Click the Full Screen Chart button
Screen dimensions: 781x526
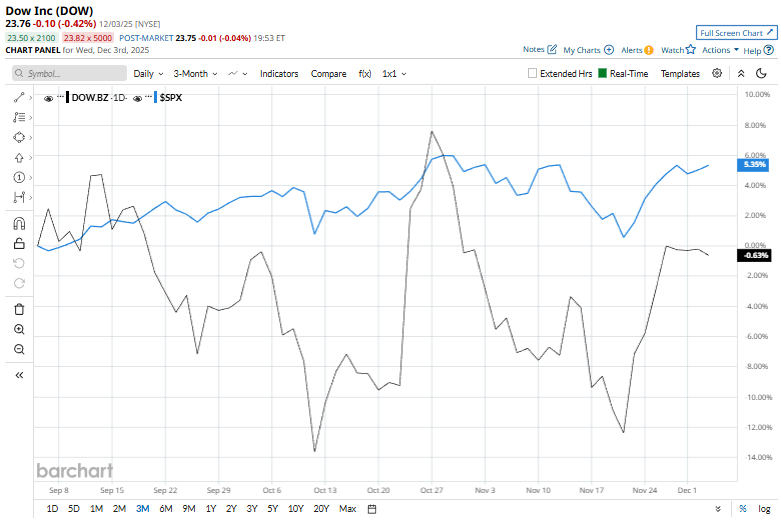point(736,33)
